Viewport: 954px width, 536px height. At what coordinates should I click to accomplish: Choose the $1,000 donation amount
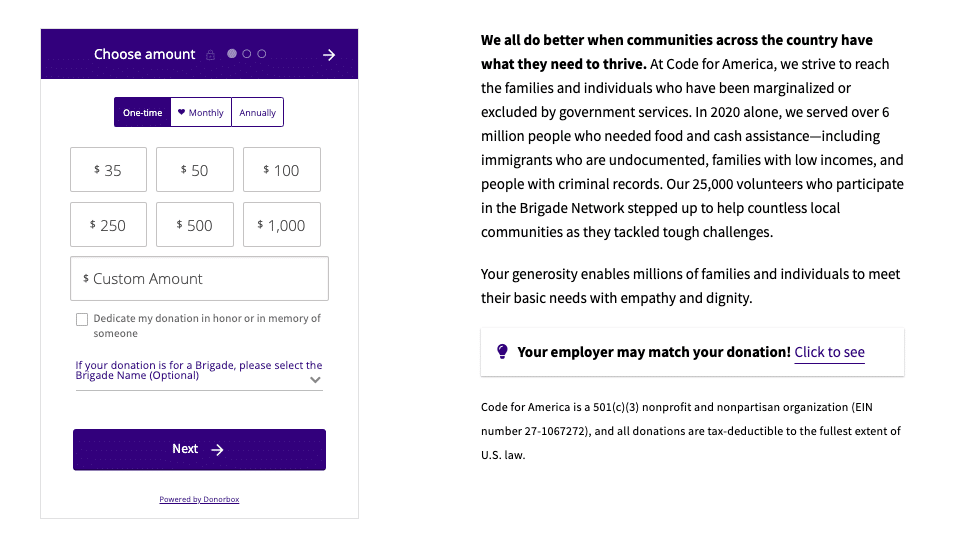coord(282,225)
